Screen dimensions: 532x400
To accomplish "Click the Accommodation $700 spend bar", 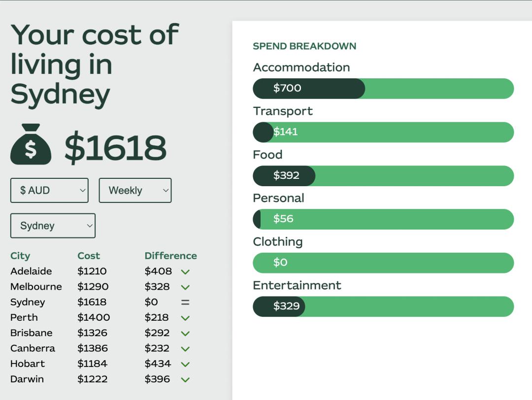I will click(x=383, y=89).
